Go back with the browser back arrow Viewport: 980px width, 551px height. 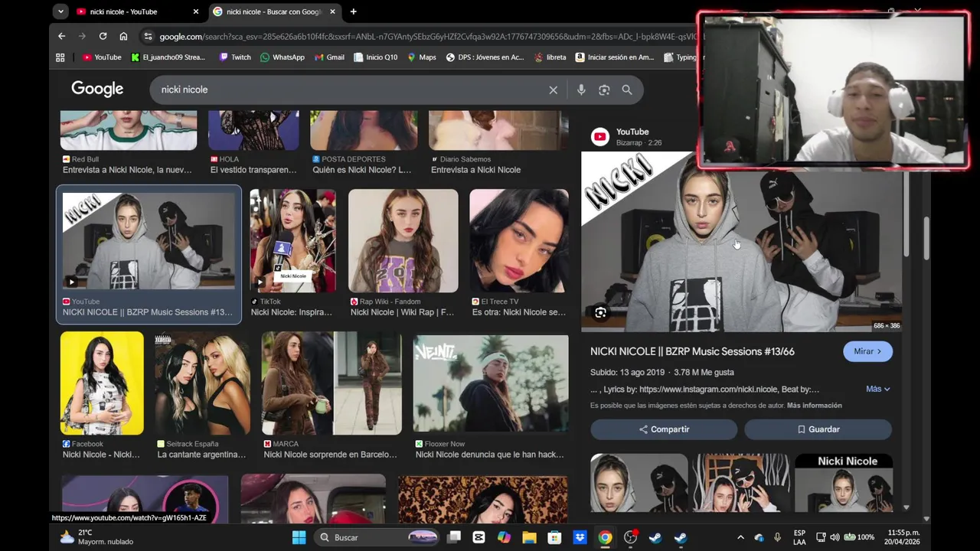pyautogui.click(x=61, y=36)
